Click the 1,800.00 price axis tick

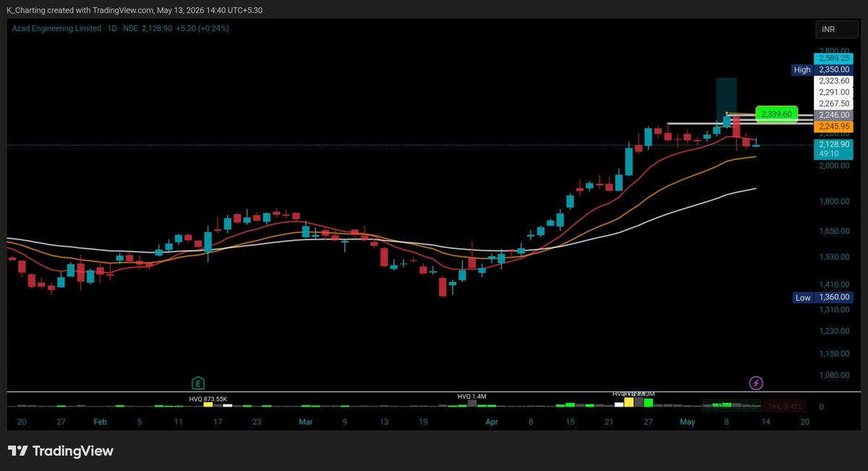[834, 201]
